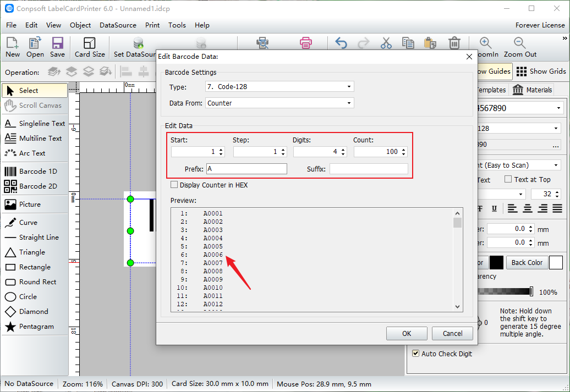Choose the Diamond shape tool
570x392 pixels.
pos(35,312)
